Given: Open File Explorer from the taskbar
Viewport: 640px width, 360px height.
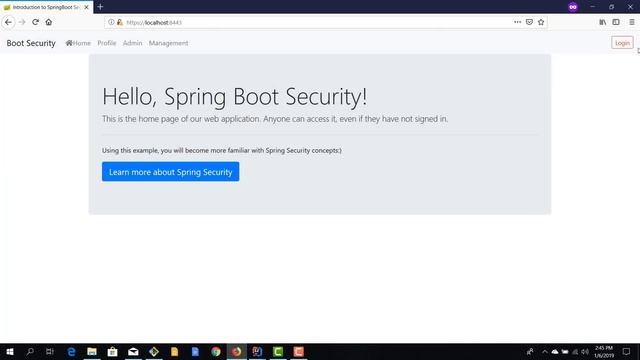Looking at the screenshot, I should 92,351.
